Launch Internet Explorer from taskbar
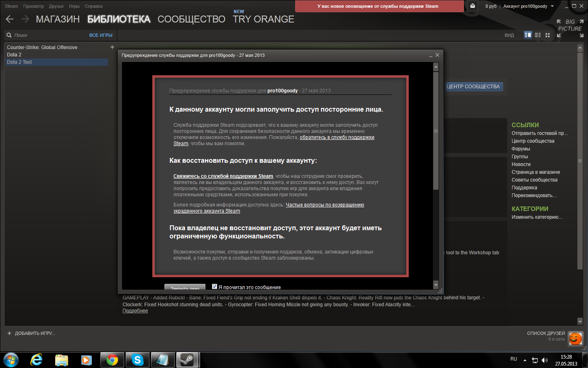The height and width of the screenshot is (368, 588). [36, 360]
